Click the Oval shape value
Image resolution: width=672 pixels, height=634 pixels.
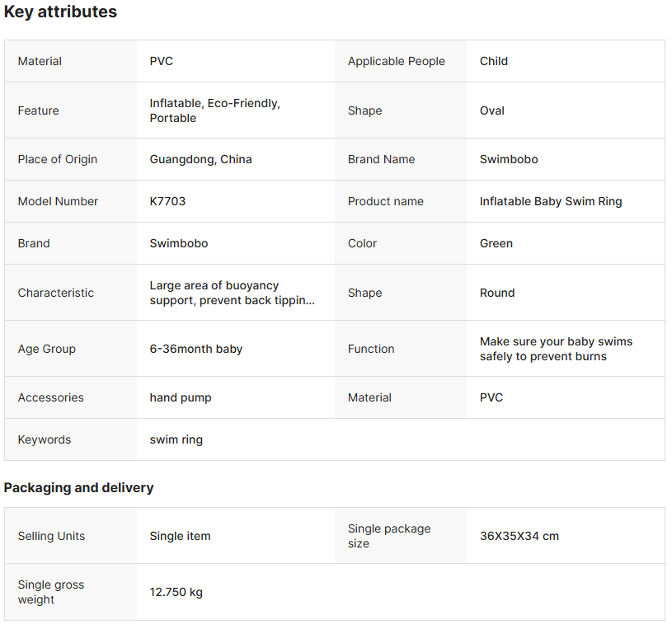[491, 110]
